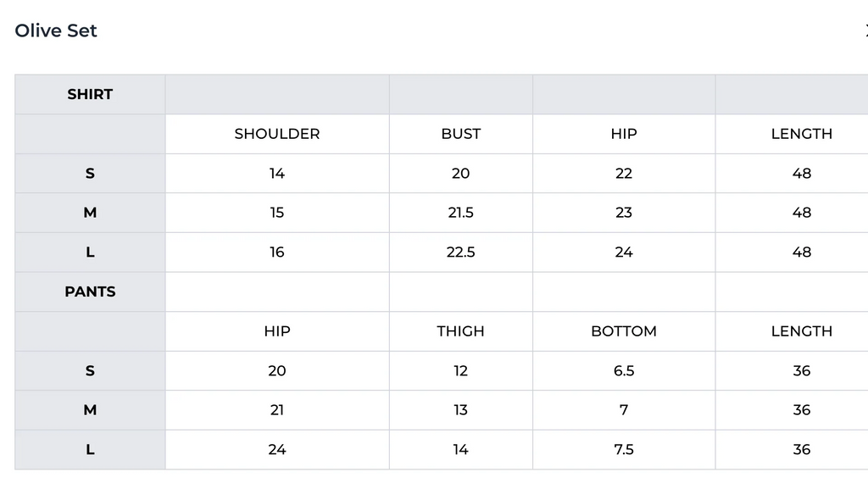Screen dimensions: 868x494
Task: Click the shirt LENGTH column header
Action: 801,134
